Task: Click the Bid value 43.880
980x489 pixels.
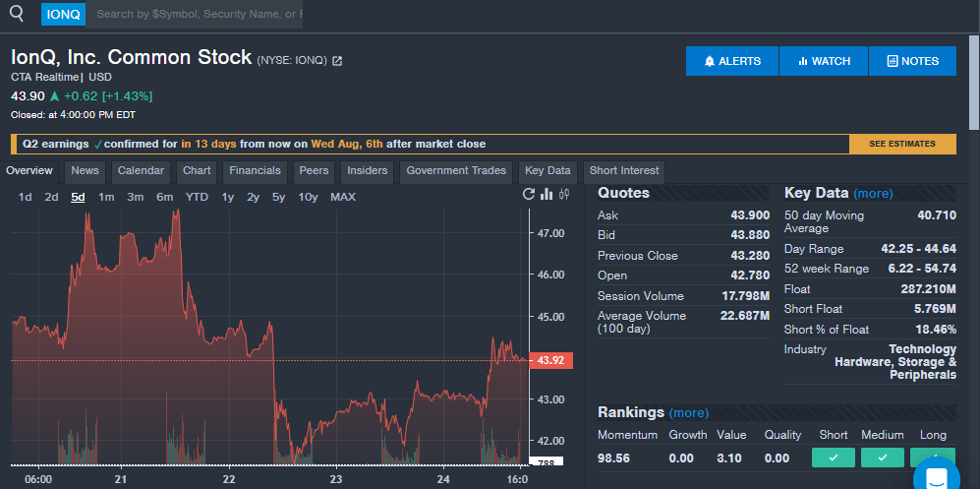Action: 750,235
